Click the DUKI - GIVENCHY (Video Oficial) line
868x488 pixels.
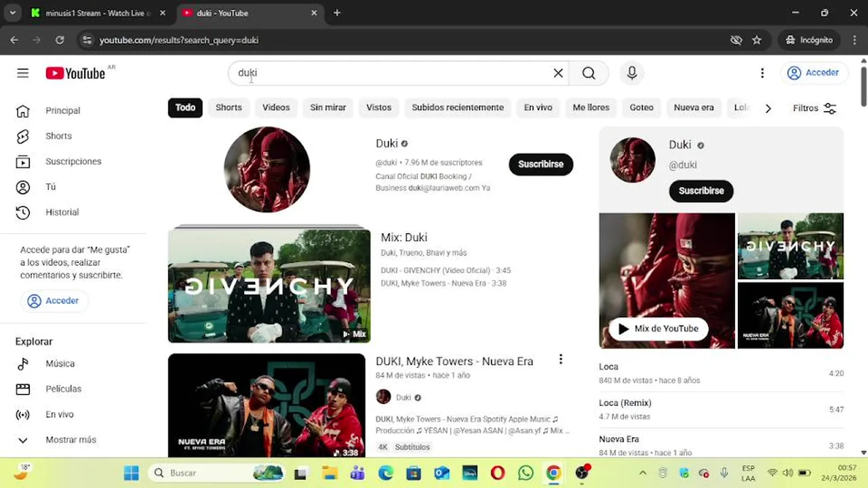pos(446,270)
